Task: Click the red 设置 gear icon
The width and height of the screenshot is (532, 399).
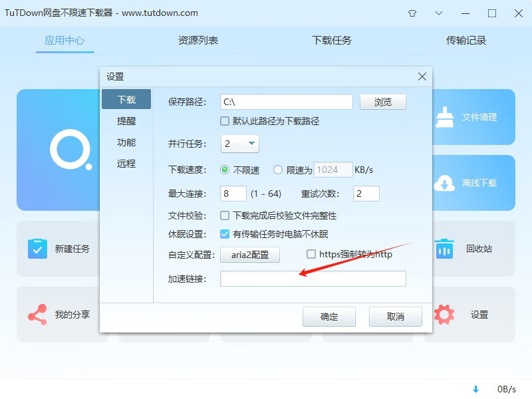Action: (x=444, y=315)
